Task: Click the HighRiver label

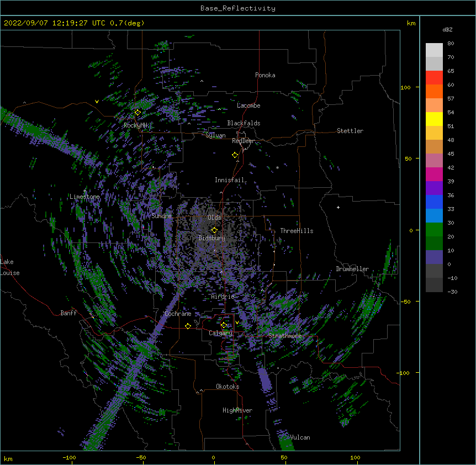Action: [x=237, y=410]
